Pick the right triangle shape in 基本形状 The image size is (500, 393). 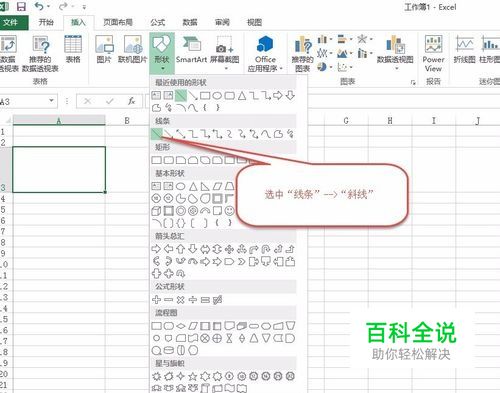[x=205, y=186]
